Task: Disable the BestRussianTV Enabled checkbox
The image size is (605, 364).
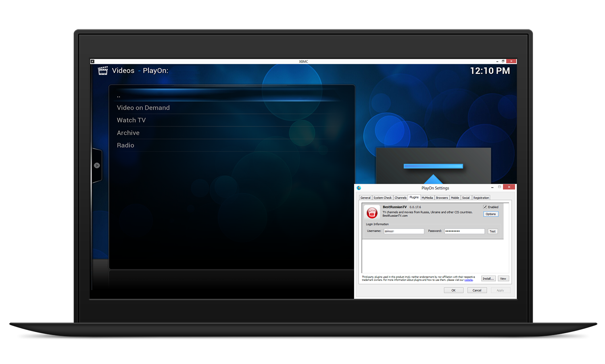Action: (485, 207)
